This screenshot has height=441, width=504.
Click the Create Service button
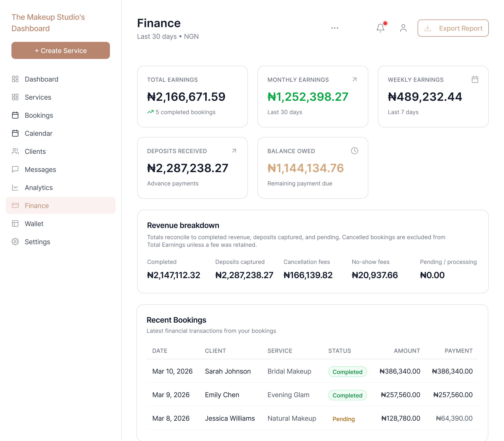(x=60, y=50)
